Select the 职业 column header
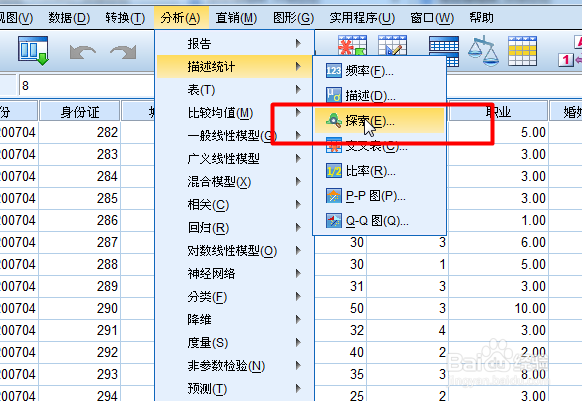 (498, 111)
